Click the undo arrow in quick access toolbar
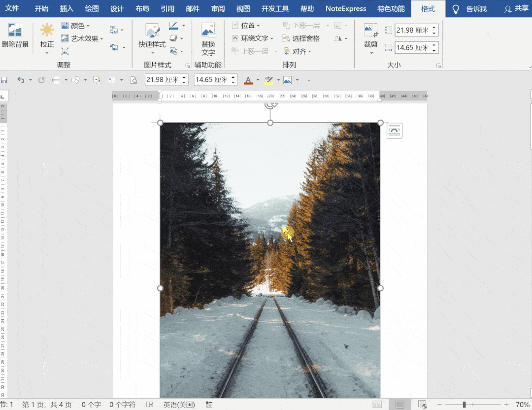 pyautogui.click(x=20, y=80)
